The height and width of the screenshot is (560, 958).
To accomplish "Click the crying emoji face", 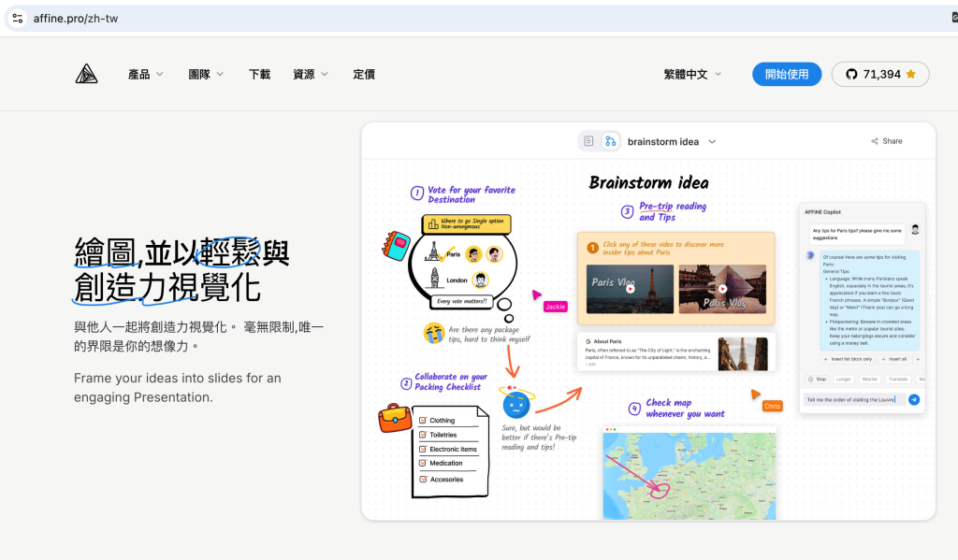I will [x=434, y=333].
